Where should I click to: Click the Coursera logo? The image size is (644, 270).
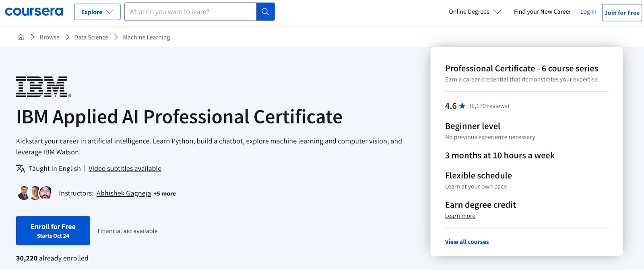34,12
